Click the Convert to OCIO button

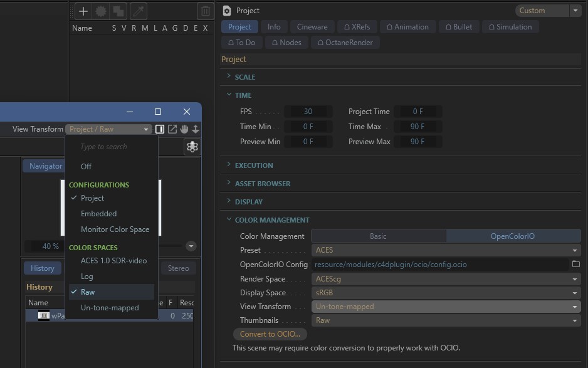pyautogui.click(x=270, y=334)
